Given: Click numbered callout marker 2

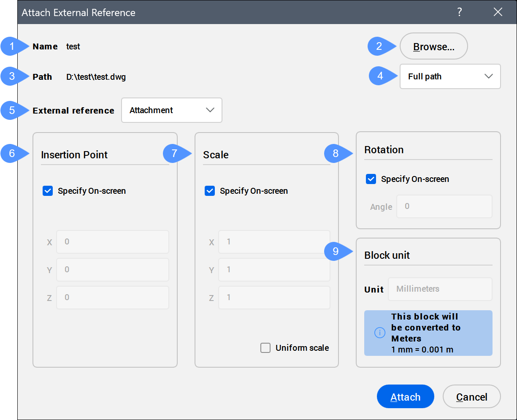Looking at the screenshot, I should point(379,46).
